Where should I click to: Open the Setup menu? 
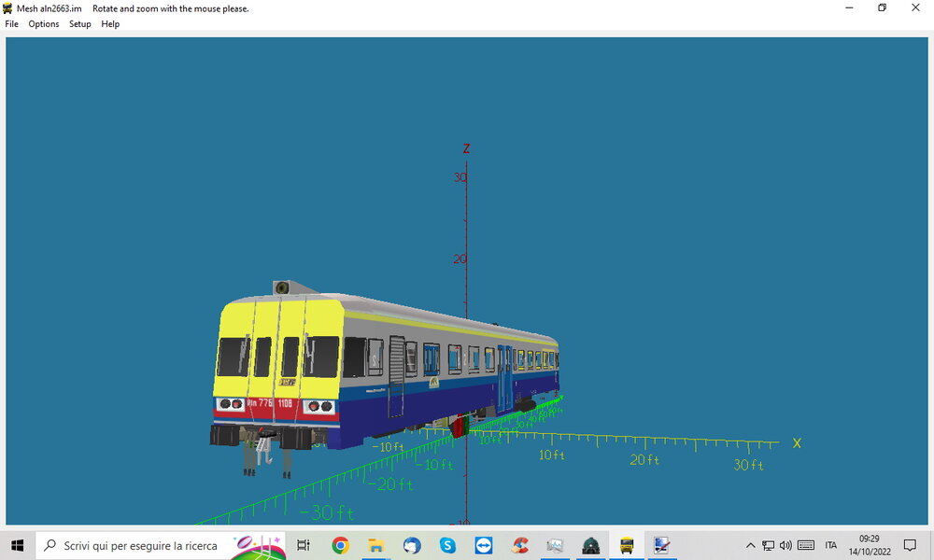[x=79, y=24]
